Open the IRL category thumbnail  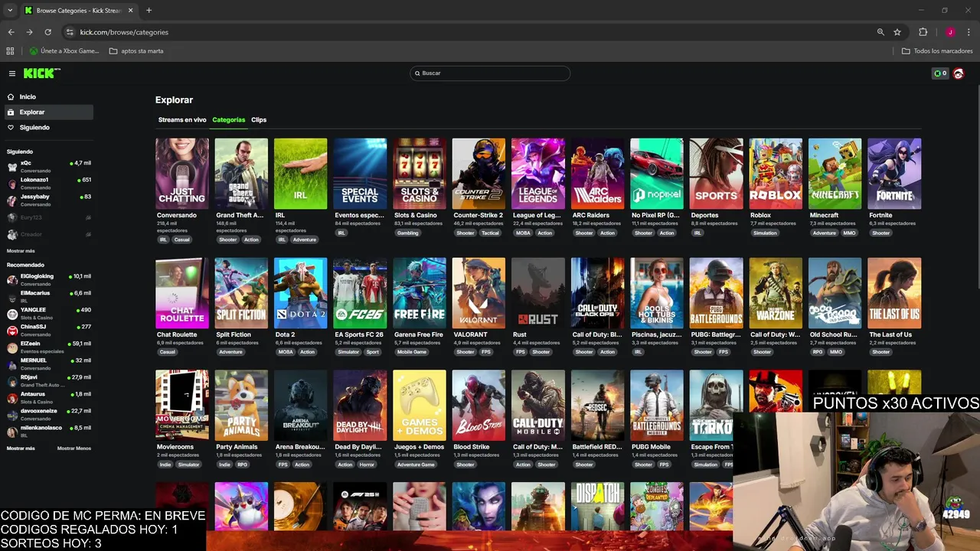(x=301, y=174)
